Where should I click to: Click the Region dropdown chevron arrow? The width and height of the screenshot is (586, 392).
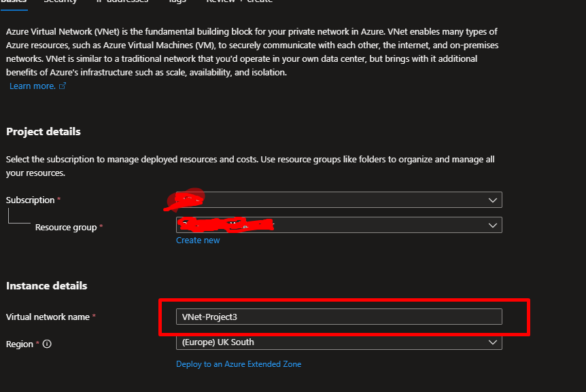(493, 342)
